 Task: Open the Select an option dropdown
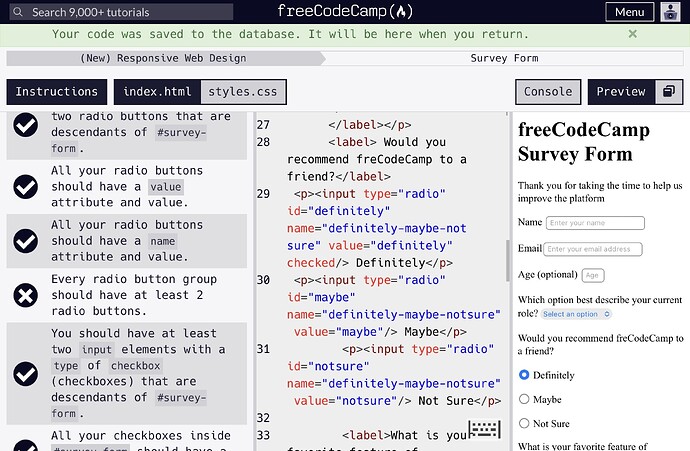(x=576, y=314)
